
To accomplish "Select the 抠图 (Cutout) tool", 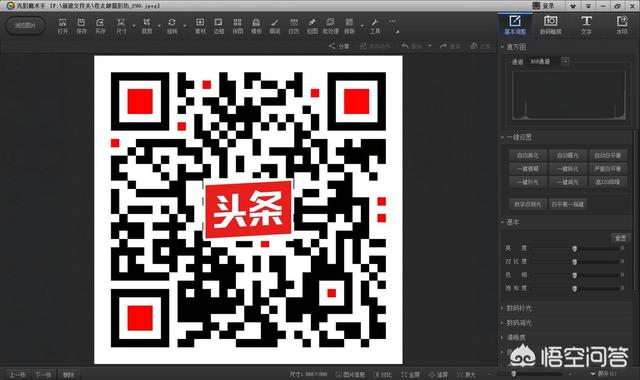I will [x=312, y=26].
